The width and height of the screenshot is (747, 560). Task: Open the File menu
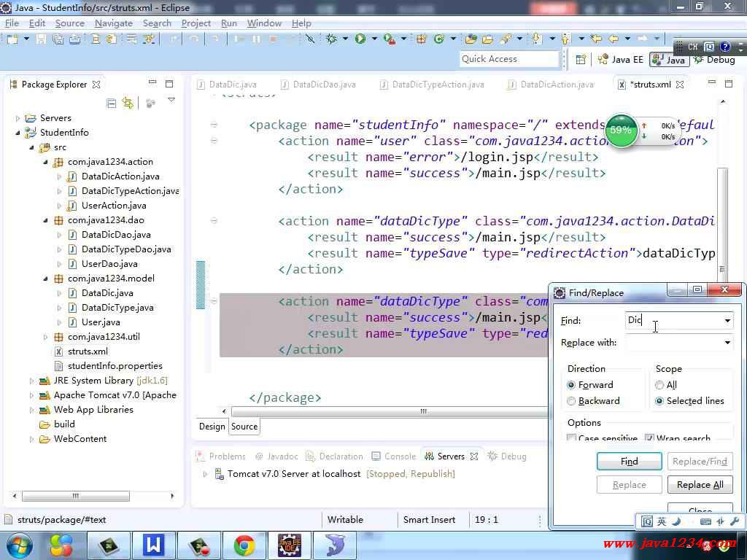coord(12,23)
